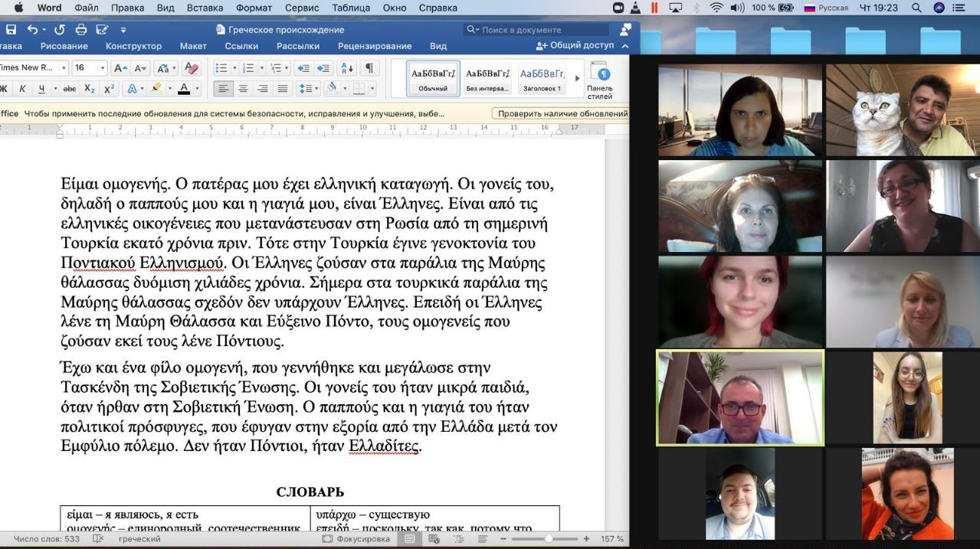This screenshot has height=549, width=980.
Task: Expand the numbered list options arrow
Action: click(262, 68)
